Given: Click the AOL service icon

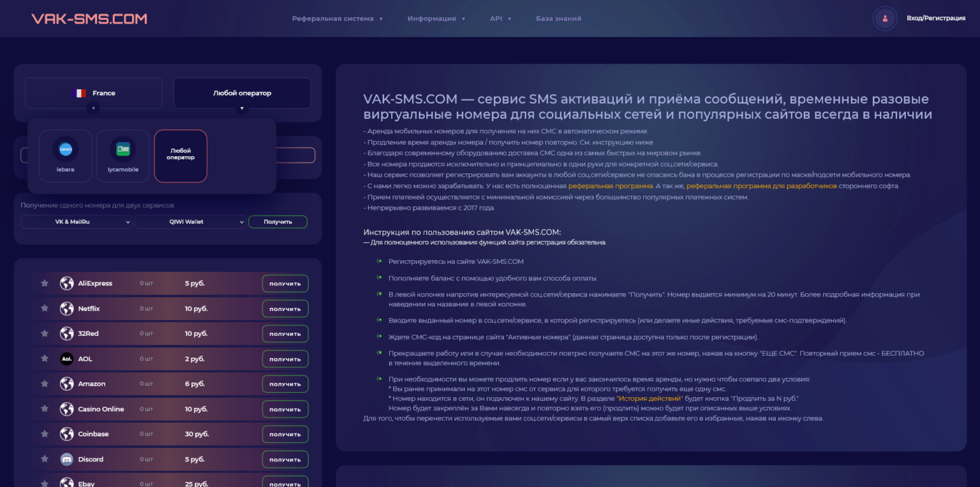Looking at the screenshot, I should (x=67, y=359).
